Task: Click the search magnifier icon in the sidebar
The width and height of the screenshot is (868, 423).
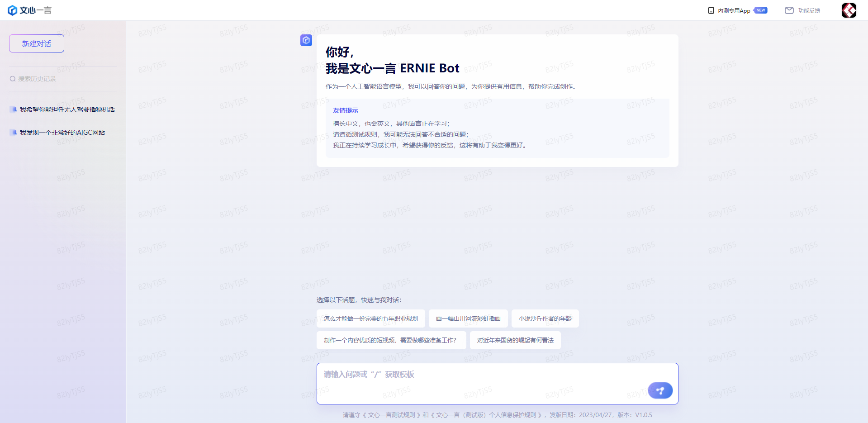Action: pos(13,79)
